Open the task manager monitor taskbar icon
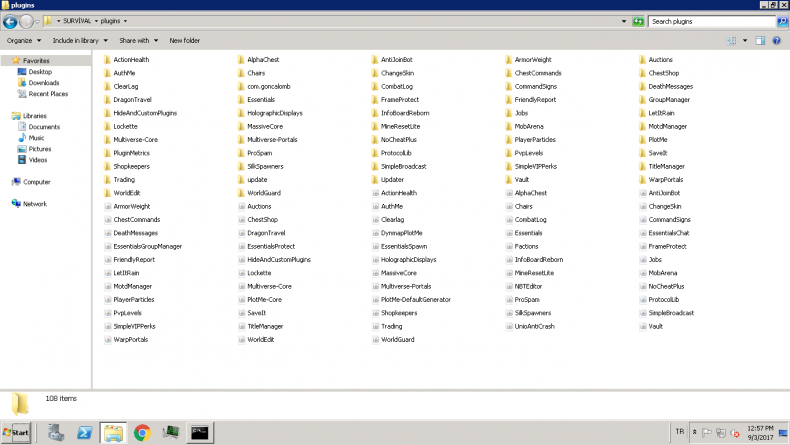 pyautogui.click(x=171, y=432)
